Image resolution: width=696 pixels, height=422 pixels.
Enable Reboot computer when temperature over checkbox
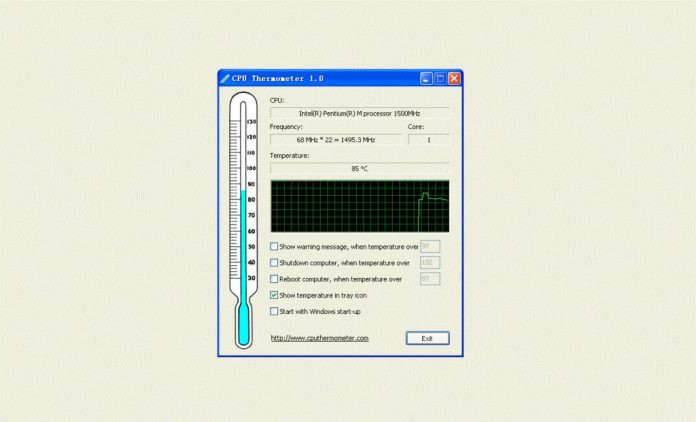pos(274,279)
